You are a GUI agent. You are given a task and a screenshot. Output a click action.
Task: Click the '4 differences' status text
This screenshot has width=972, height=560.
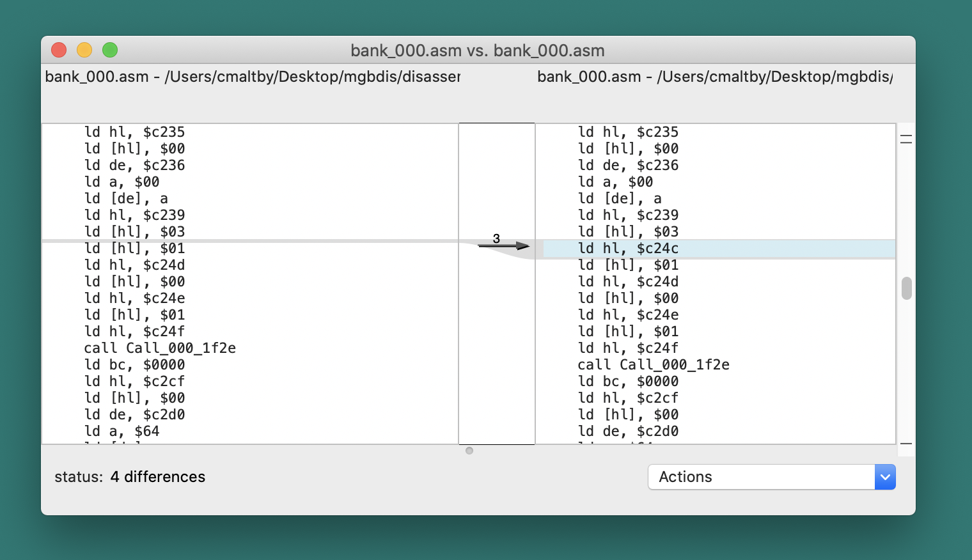click(158, 477)
